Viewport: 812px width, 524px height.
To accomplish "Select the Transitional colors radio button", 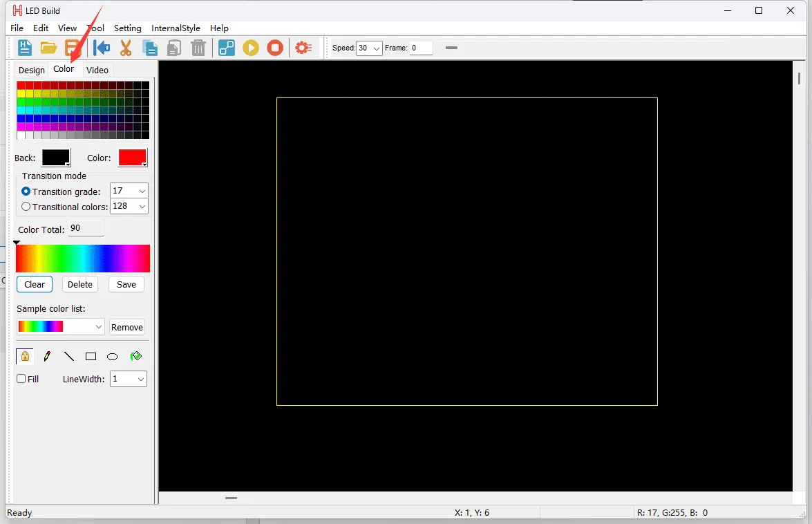I will (x=26, y=207).
